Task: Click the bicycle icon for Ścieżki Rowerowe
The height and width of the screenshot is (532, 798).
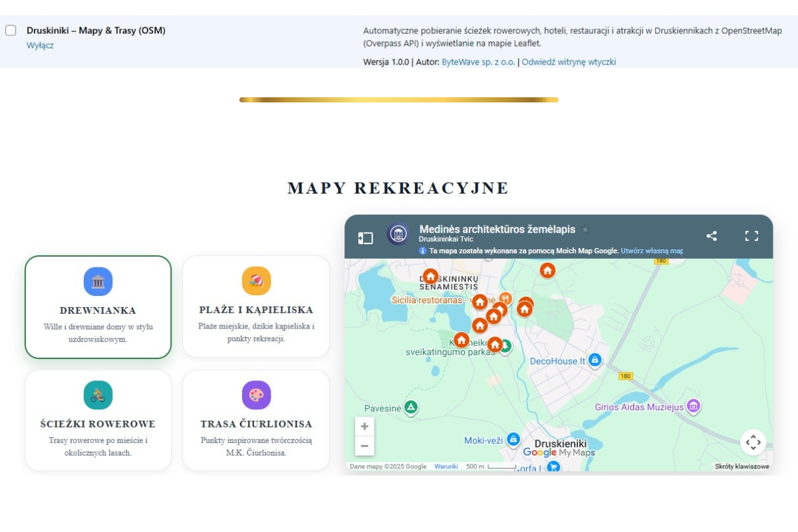Action: [98, 395]
